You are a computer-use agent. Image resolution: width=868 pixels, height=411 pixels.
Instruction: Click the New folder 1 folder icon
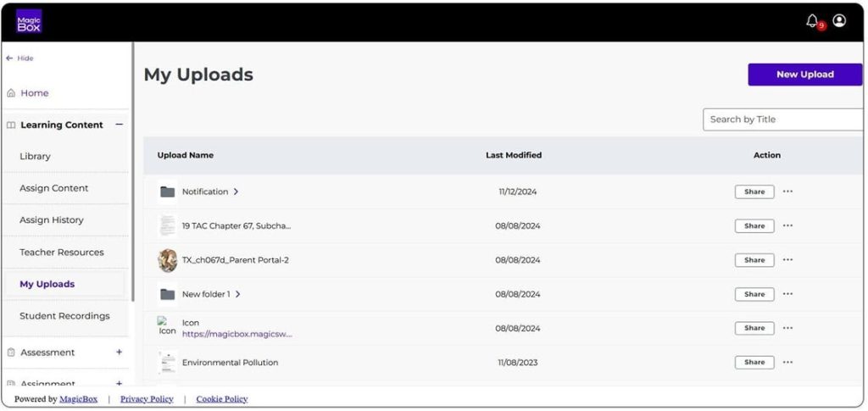pos(167,294)
